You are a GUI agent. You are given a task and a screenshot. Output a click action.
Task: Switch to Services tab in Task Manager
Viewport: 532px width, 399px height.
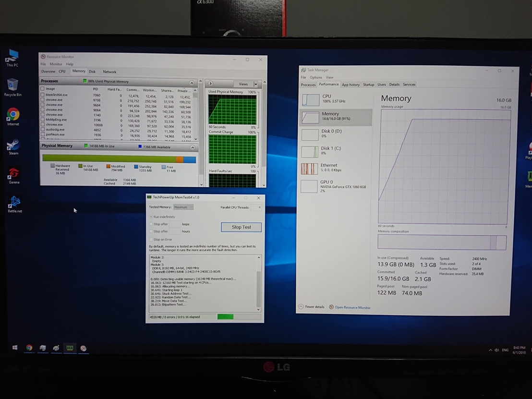click(409, 85)
